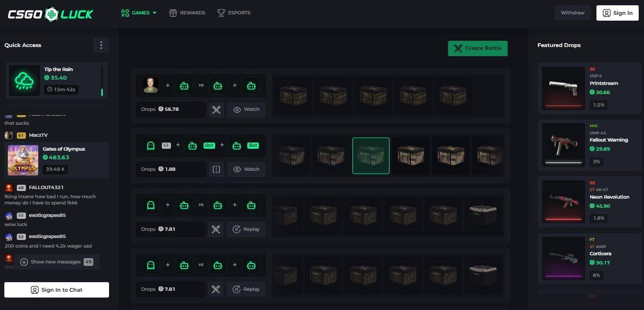
Task: Click the Tip the Rain cloud icon
Action: [24, 81]
